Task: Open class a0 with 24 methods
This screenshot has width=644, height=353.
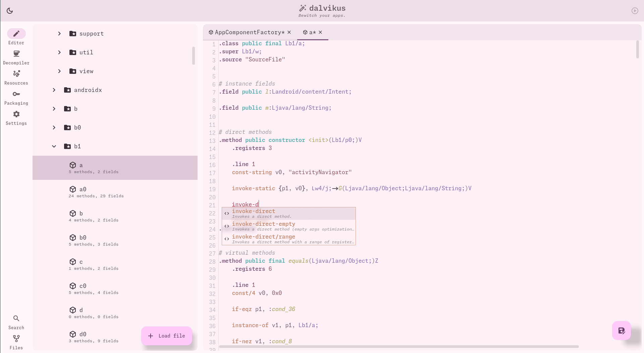Action: [115, 192]
